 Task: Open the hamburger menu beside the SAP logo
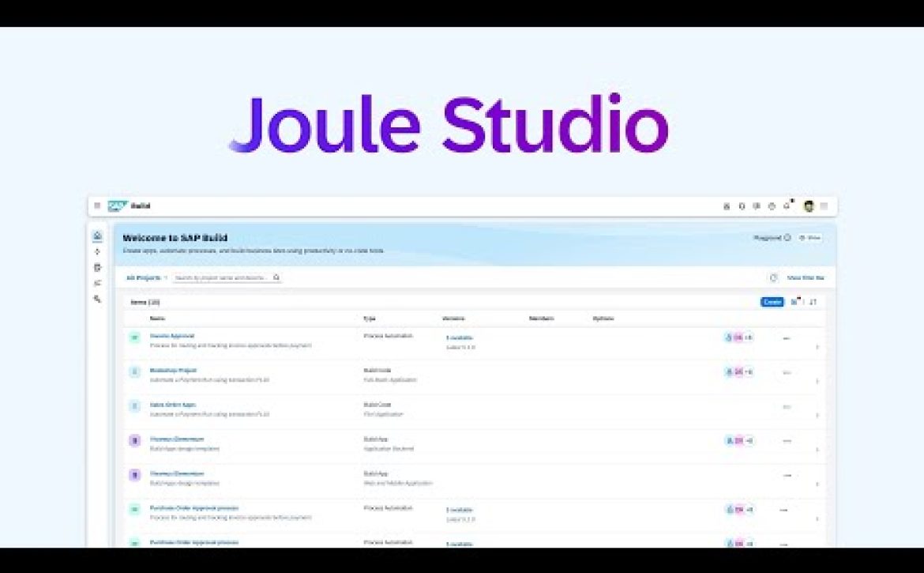(97, 206)
